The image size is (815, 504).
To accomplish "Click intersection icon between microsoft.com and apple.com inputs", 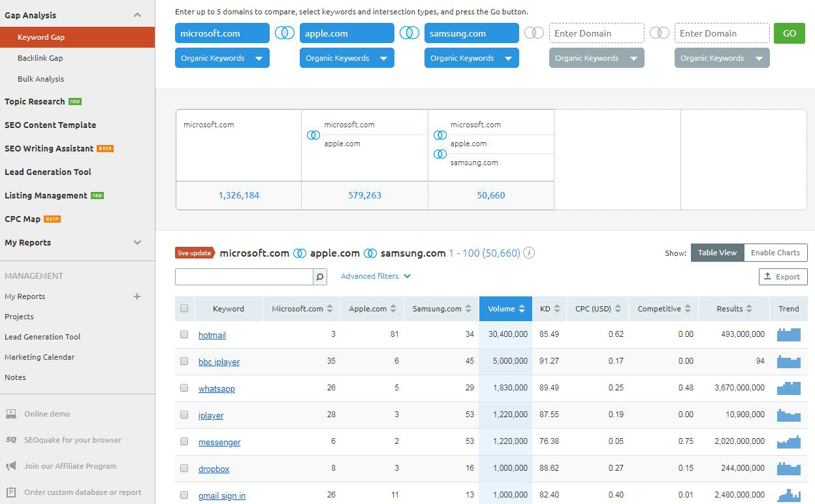I will pyautogui.click(x=285, y=33).
